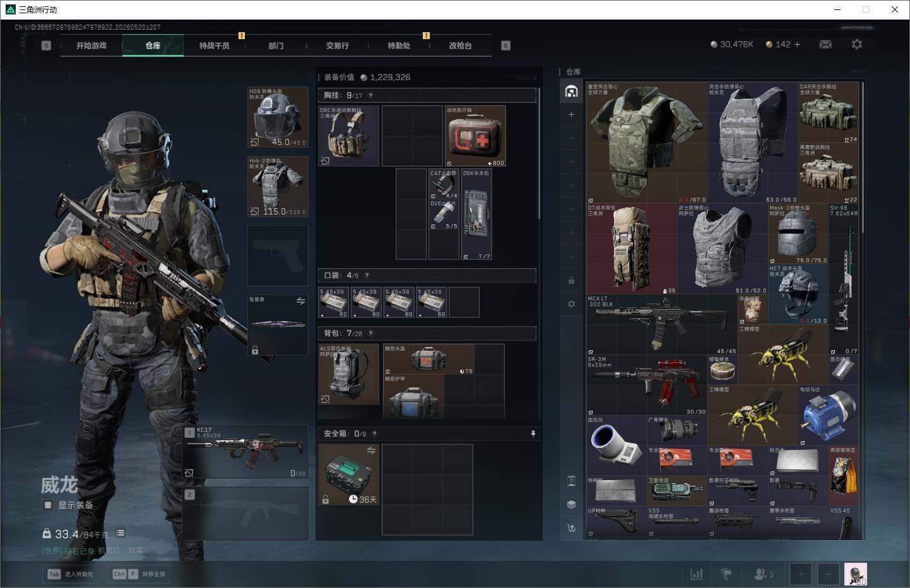The height and width of the screenshot is (588, 910).
Task: Click the outfit preset icon in warehouse sidebar
Action: coord(571,481)
